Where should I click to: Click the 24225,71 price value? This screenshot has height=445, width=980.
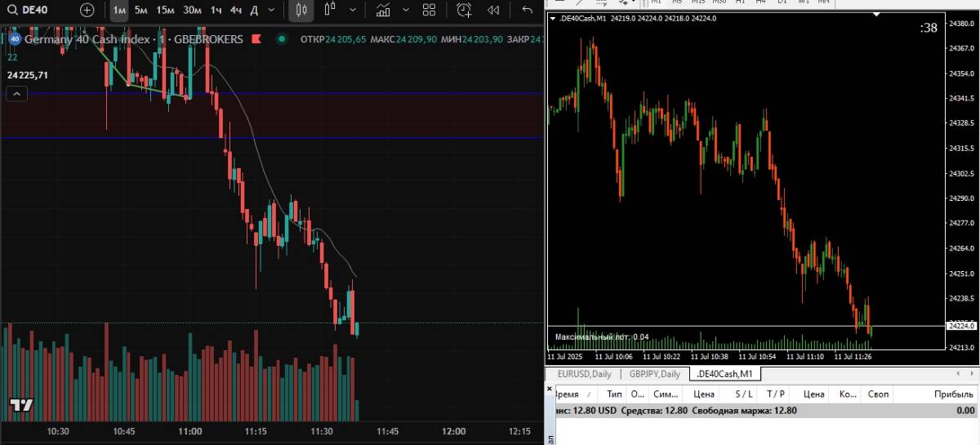27,75
